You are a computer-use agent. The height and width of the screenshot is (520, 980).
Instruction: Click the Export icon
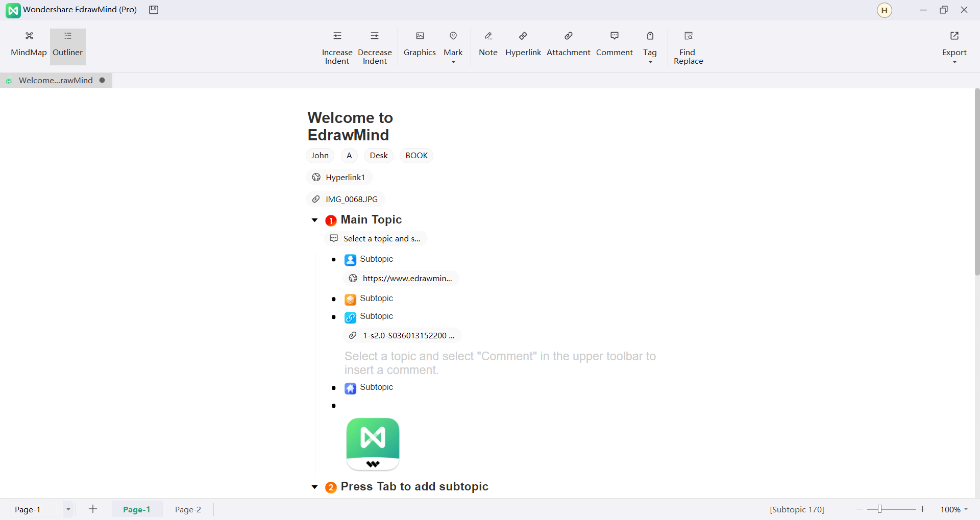coord(954,36)
